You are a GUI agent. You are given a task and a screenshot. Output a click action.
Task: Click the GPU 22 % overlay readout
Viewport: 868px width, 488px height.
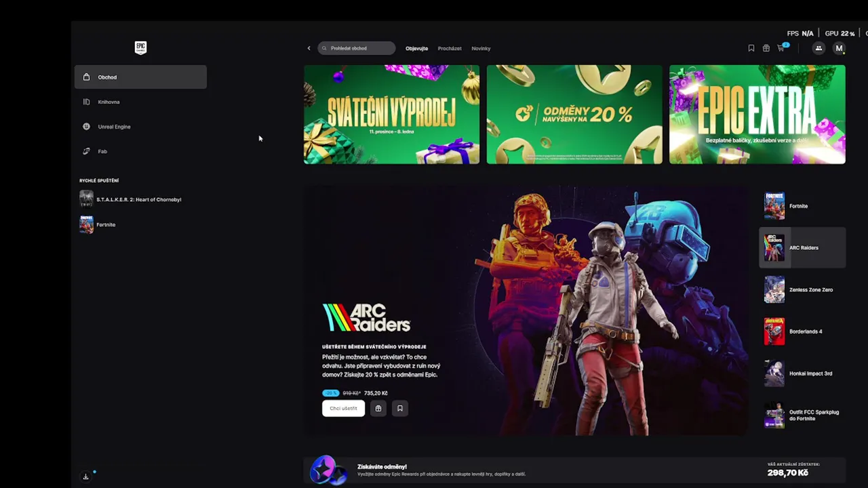(840, 33)
